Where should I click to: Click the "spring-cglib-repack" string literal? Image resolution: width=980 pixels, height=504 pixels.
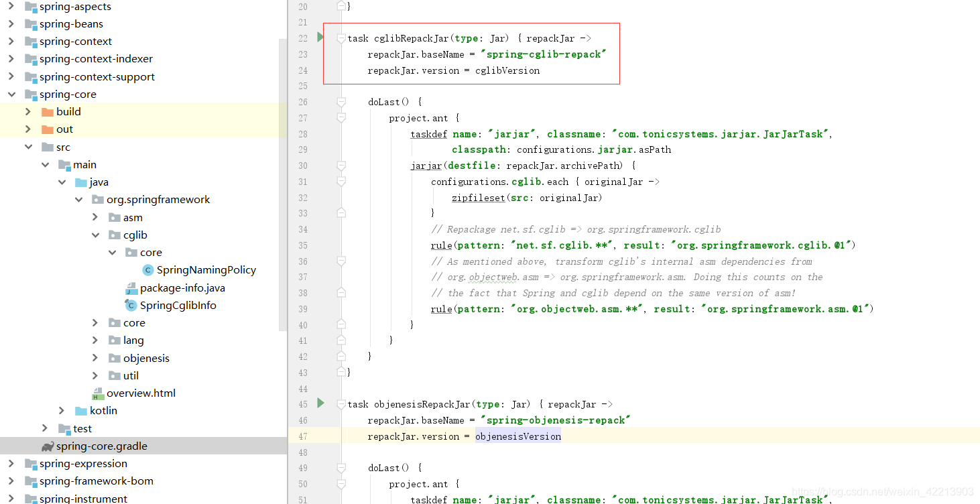pyautogui.click(x=543, y=54)
